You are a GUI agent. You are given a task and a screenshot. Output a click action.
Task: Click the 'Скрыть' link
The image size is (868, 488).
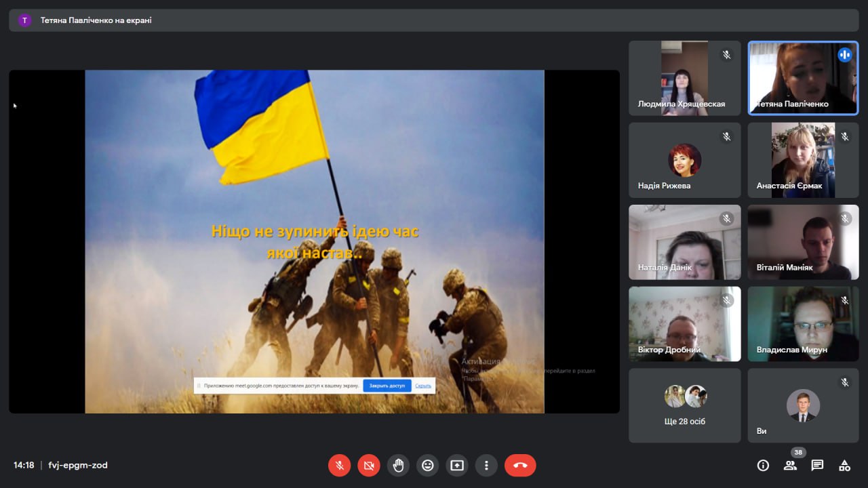pyautogui.click(x=423, y=386)
